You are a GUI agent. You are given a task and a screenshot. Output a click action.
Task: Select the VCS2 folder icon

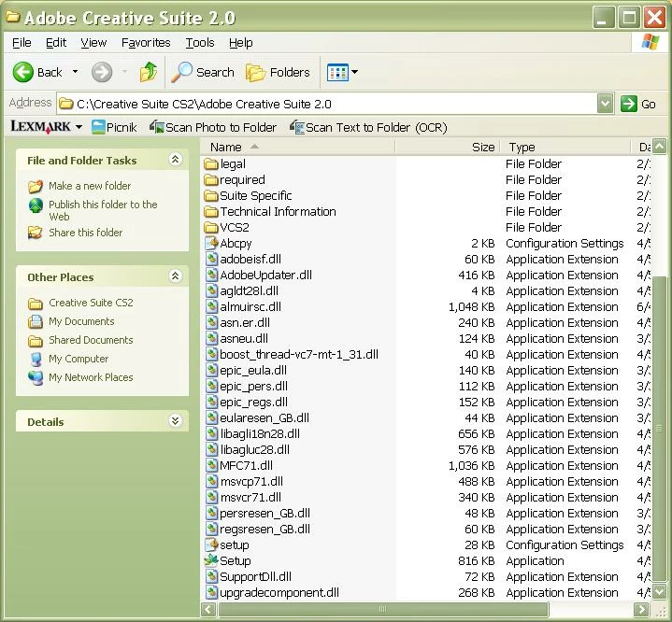pyautogui.click(x=211, y=228)
